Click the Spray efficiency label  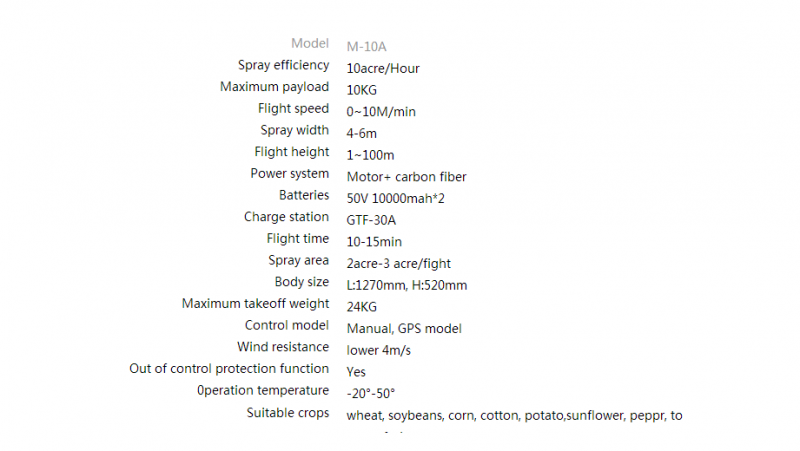(283, 65)
